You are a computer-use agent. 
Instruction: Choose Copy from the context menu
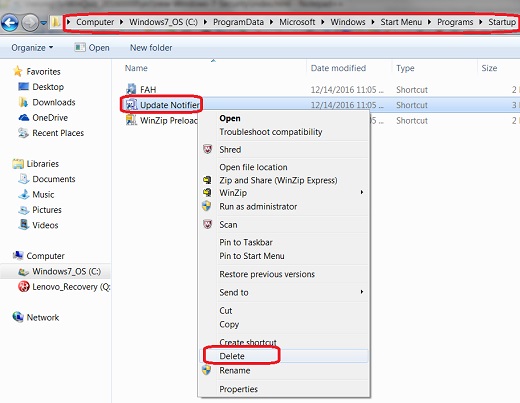[x=229, y=324]
